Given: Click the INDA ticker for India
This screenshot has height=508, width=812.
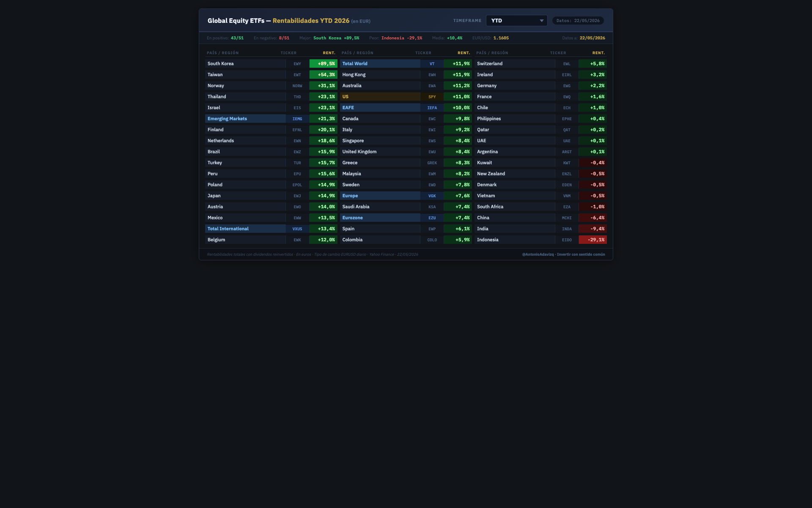Looking at the screenshot, I should 567,229.
